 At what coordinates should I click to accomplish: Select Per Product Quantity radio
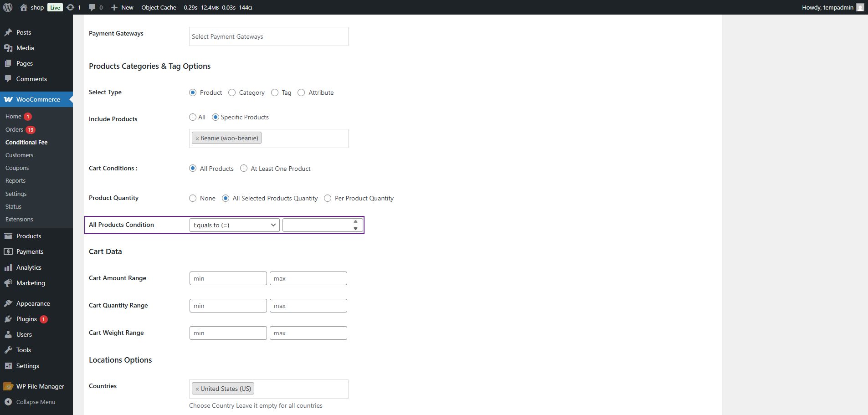328,198
